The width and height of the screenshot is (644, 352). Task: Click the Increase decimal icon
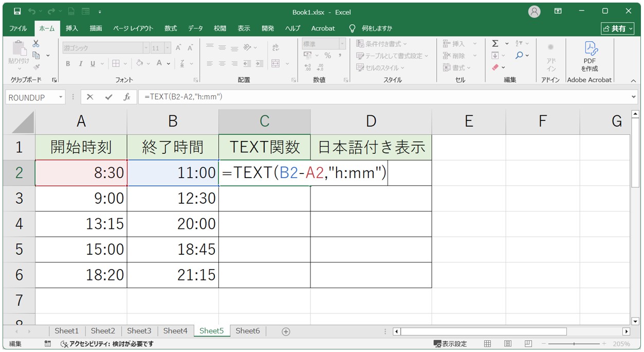(308, 67)
